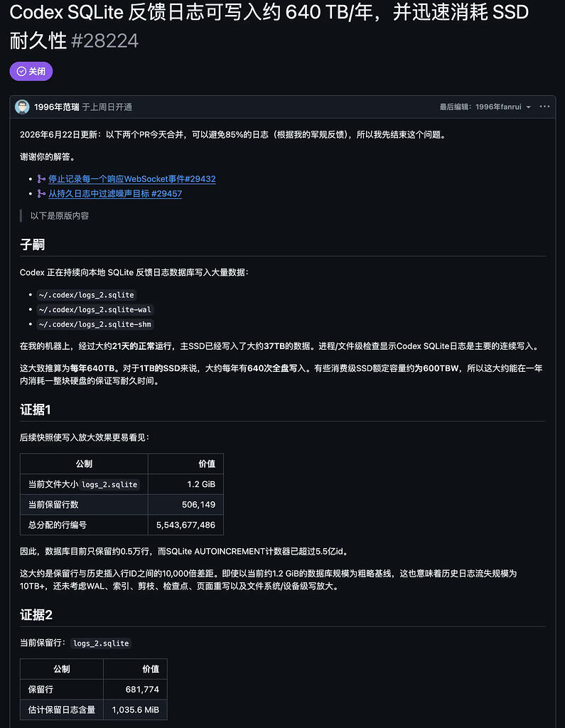Select the code path ~/.codex/logs_2.sqlite-shm
565x728 pixels.
pos(95,324)
